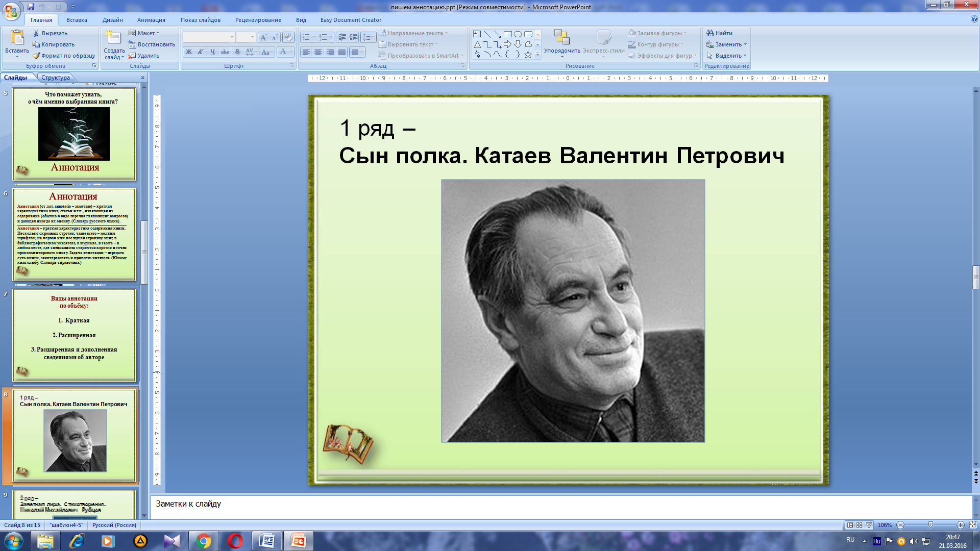This screenshot has height=551, width=980.
Task: Click the Windows Start button
Action: pyautogui.click(x=13, y=541)
